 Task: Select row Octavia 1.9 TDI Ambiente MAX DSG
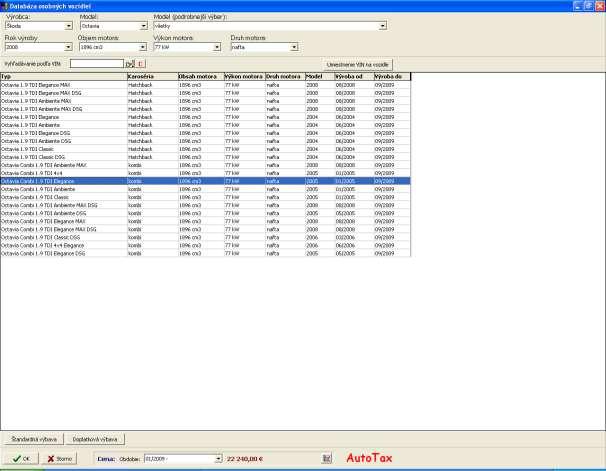coord(205,109)
